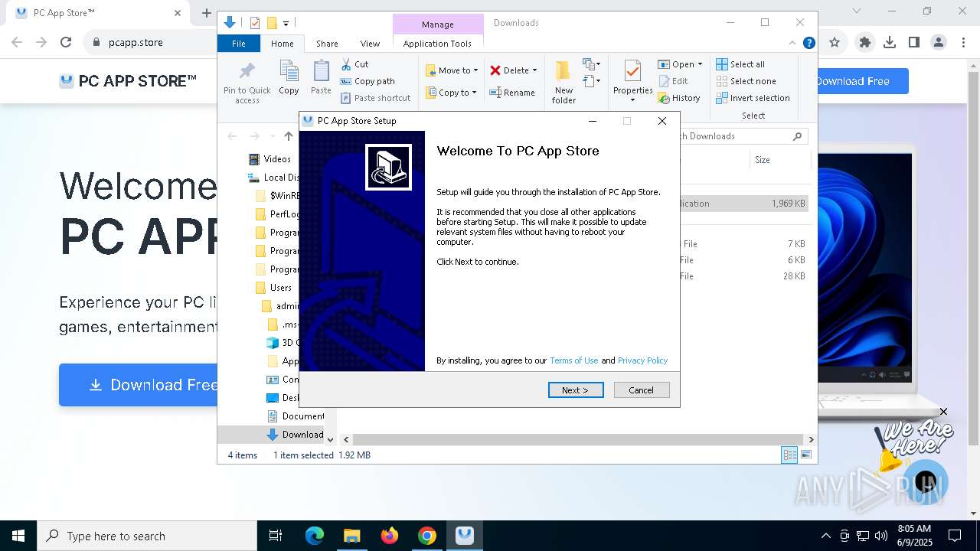Open the Open dropdown in ribbon
Viewport: 980px width, 551px height.
tap(680, 64)
